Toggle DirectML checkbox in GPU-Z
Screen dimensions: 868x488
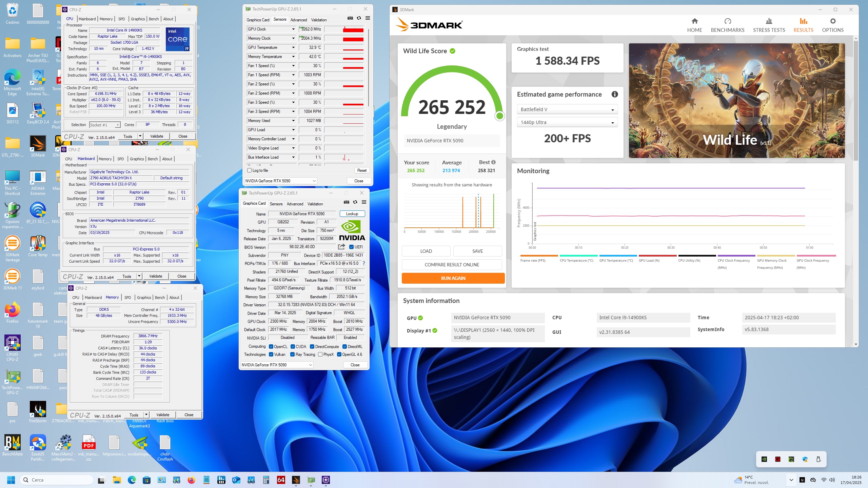pyautogui.click(x=344, y=347)
